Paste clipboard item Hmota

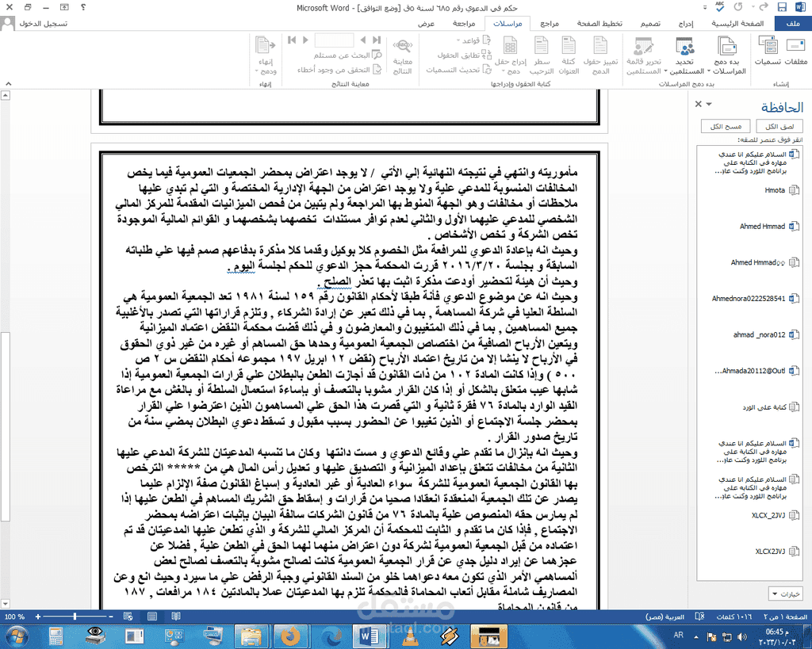pos(749,190)
